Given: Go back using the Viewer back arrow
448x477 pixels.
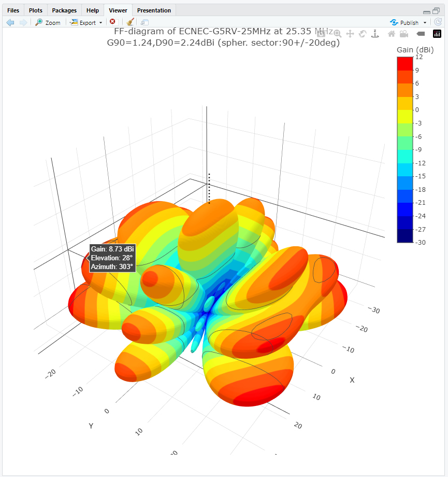Looking at the screenshot, I should [x=10, y=22].
